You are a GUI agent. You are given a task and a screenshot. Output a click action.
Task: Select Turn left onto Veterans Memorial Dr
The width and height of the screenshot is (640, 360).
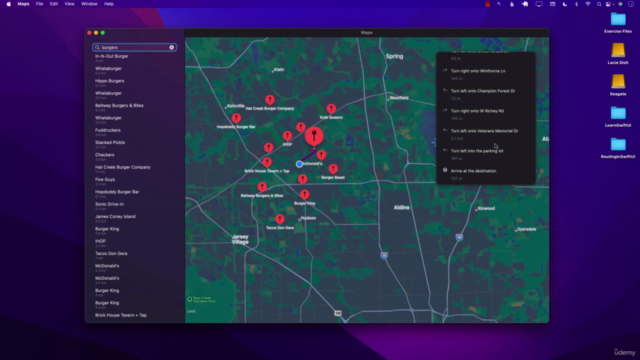pyautogui.click(x=484, y=131)
